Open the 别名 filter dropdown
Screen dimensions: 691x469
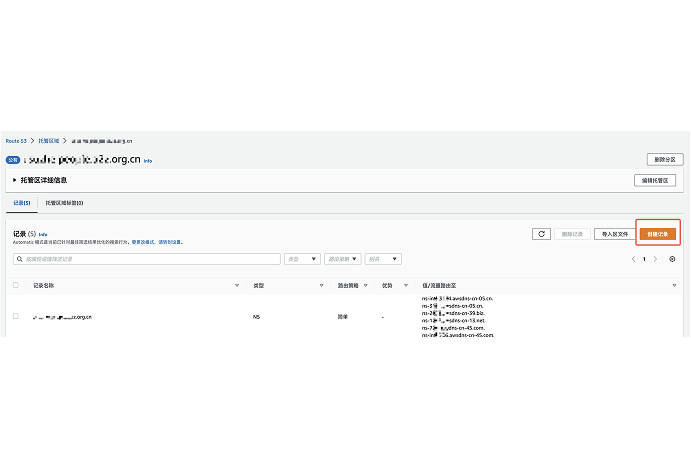[383, 259]
